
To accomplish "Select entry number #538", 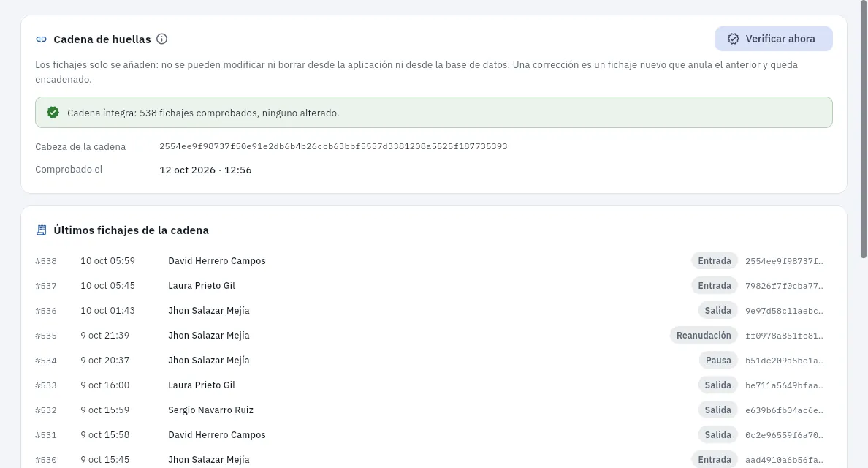I will click(x=46, y=261).
